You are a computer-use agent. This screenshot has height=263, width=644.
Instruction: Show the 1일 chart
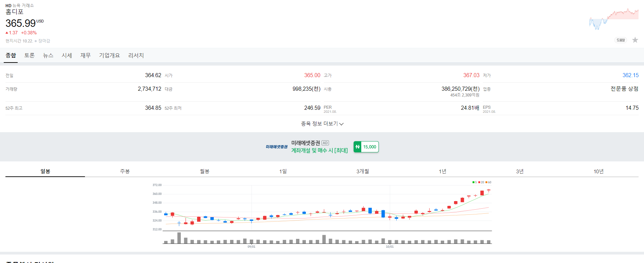click(283, 171)
